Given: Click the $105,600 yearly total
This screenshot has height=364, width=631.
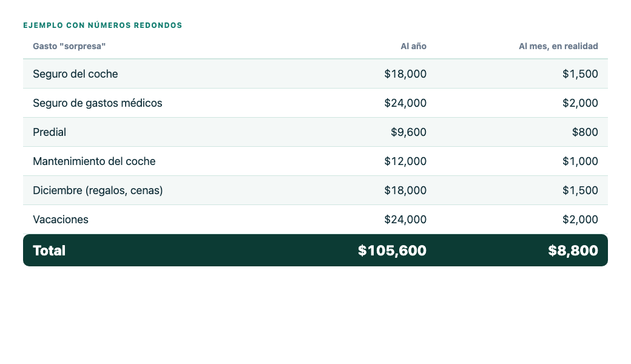Looking at the screenshot, I should 392,251.
